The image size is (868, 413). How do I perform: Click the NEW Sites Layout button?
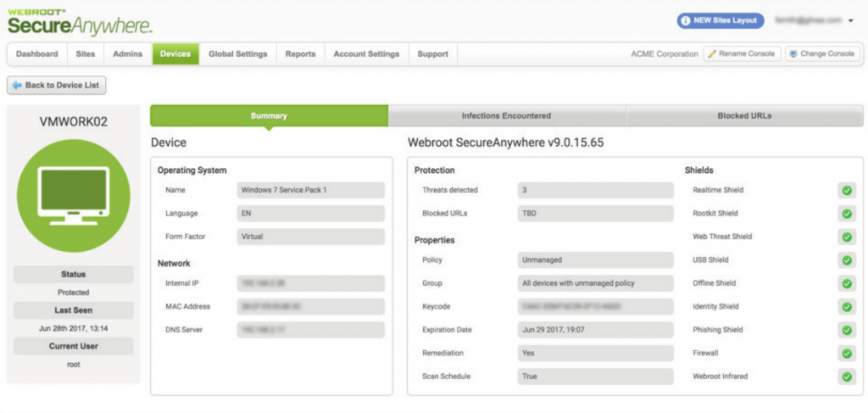pos(721,20)
